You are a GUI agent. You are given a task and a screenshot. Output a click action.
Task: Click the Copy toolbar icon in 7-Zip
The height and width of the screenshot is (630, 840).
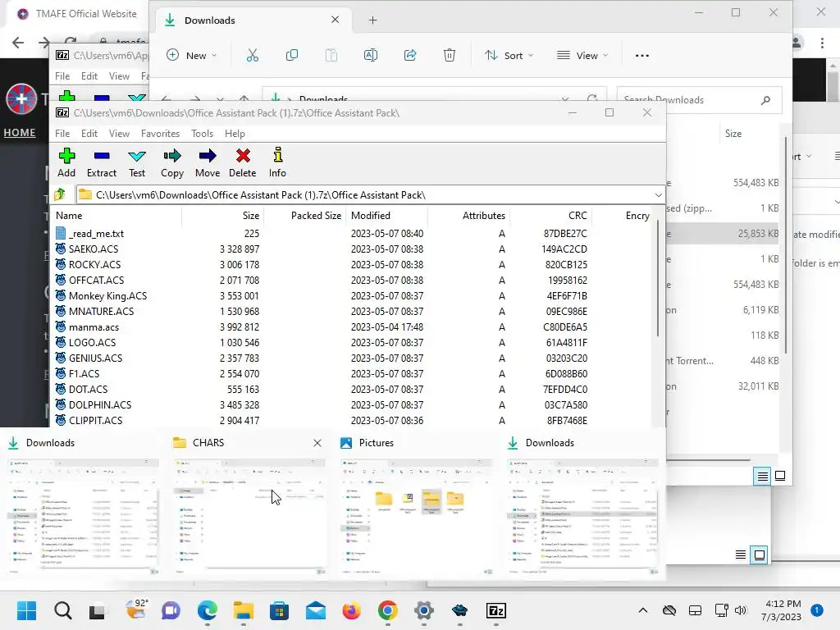pyautogui.click(x=172, y=163)
